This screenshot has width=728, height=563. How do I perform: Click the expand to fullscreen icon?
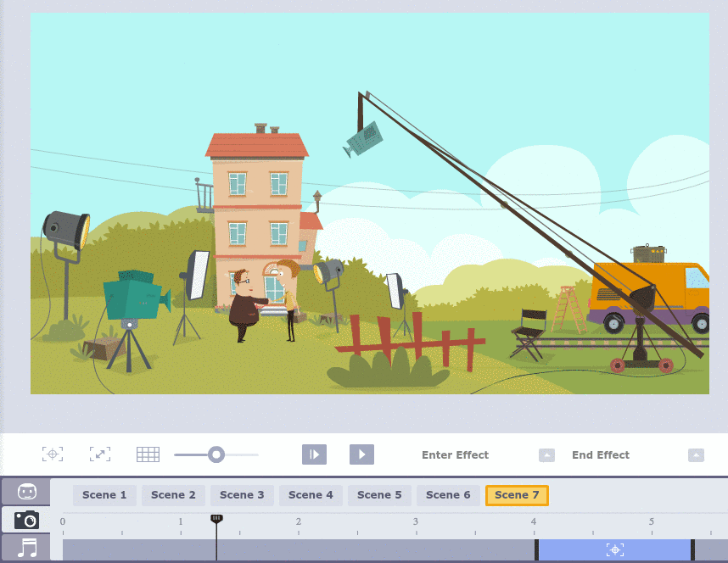[x=100, y=454]
